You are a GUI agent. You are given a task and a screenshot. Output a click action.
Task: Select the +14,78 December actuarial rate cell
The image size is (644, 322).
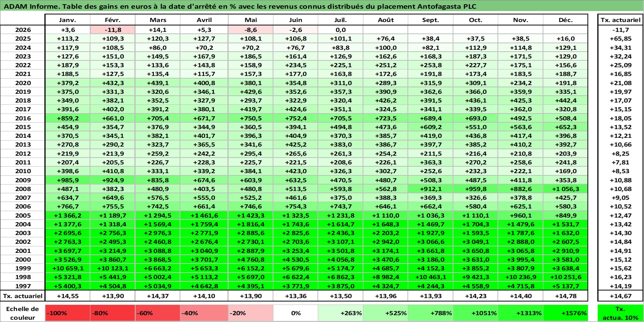click(565, 296)
